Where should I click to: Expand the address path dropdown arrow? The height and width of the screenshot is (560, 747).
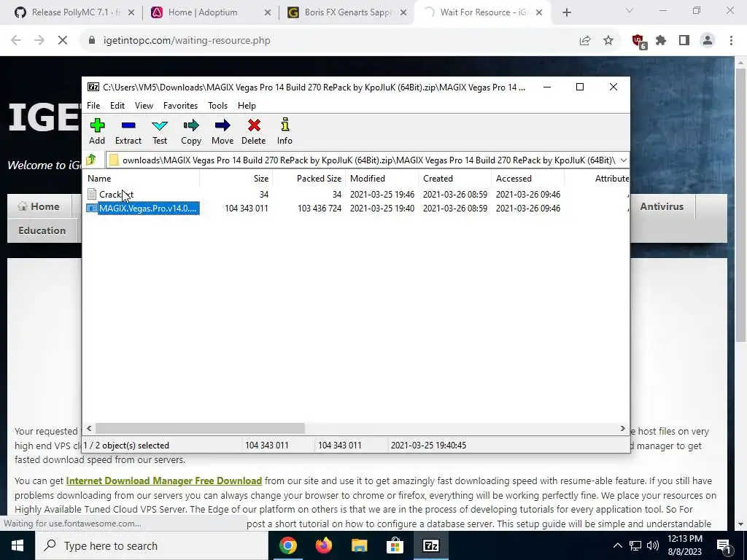pos(623,160)
